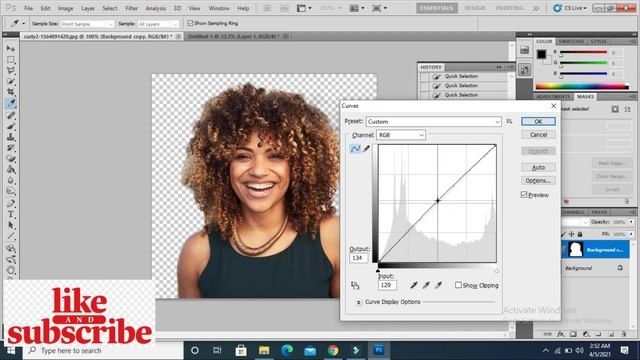Toggle Show Sampling Ring checkbox
This screenshot has width=640, height=360.
coord(190,23)
